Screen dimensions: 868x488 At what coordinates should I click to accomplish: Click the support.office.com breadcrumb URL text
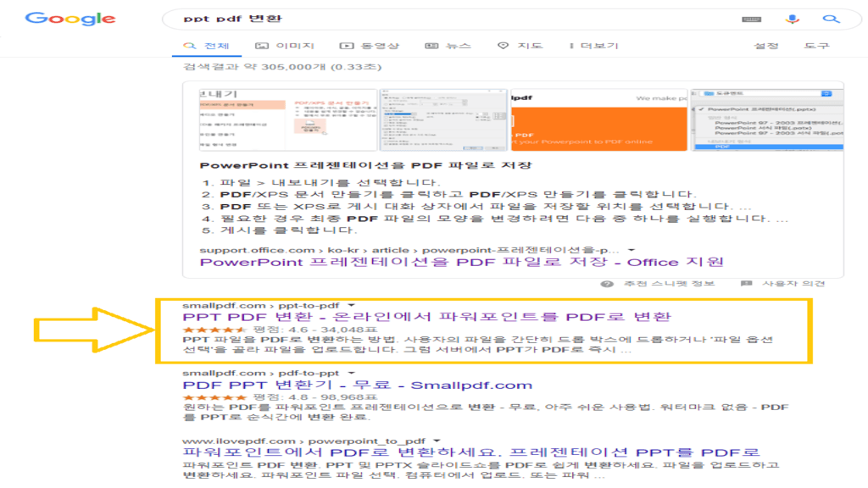click(x=409, y=250)
